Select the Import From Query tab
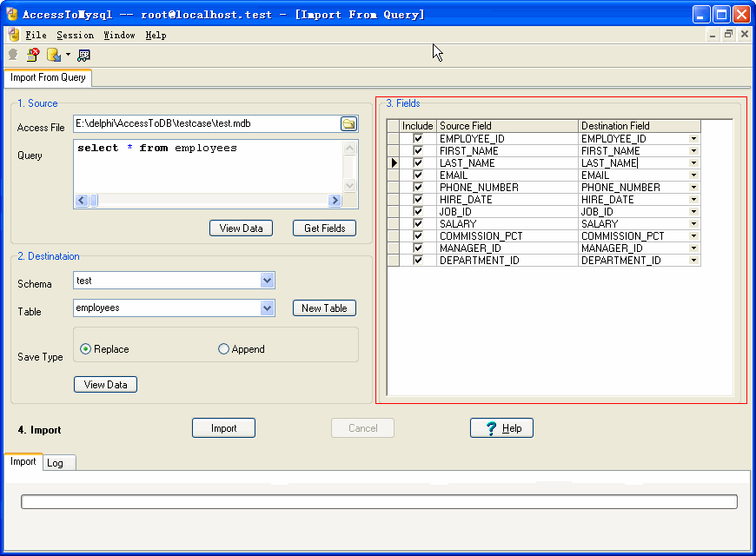 48,77
